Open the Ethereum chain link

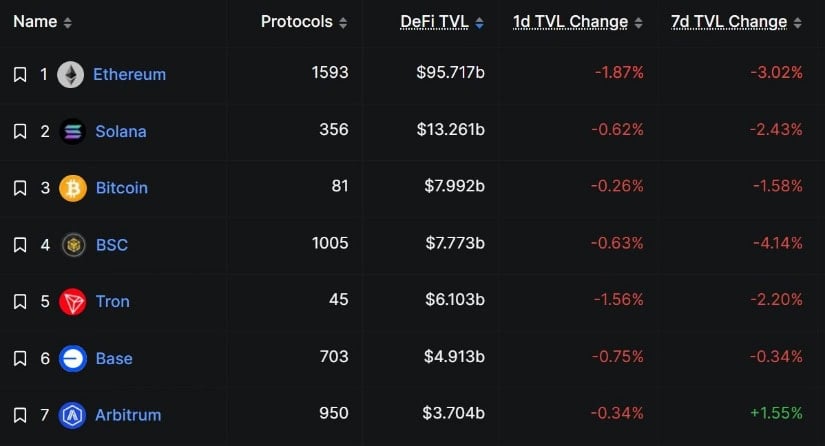point(129,74)
